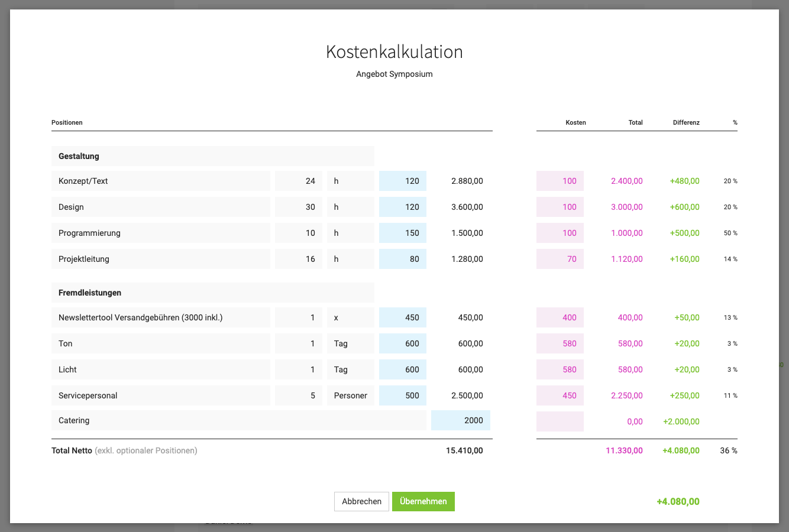This screenshot has height=532, width=789.
Task: Select the Fremdleistungen section heading
Action: (x=213, y=293)
